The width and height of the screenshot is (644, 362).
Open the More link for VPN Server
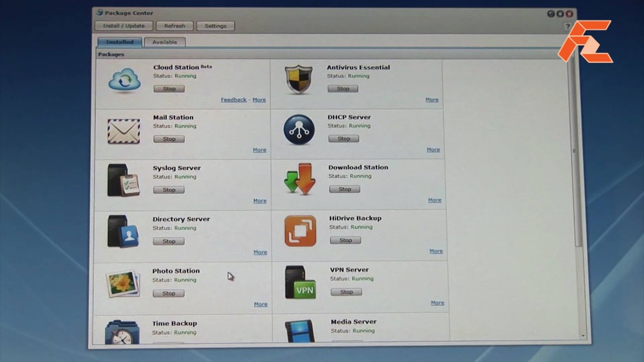click(438, 303)
